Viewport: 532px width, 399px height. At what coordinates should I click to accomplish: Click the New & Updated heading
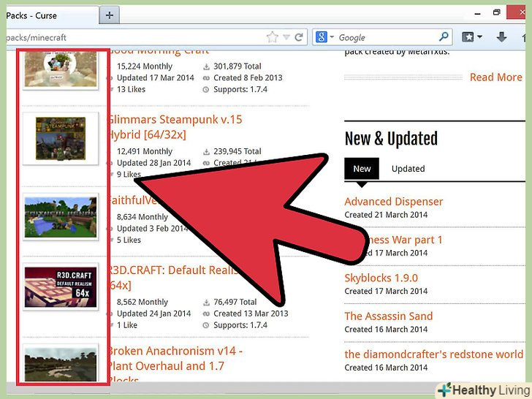[391, 139]
